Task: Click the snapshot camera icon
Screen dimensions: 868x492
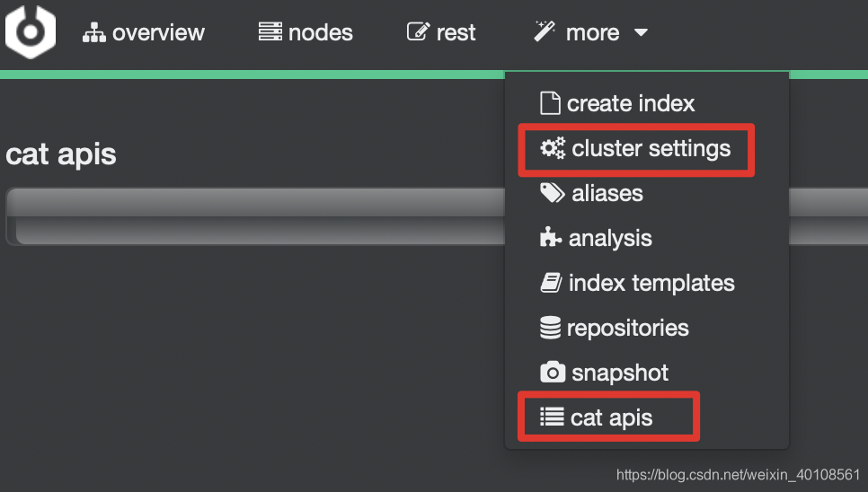Action: pyautogui.click(x=553, y=373)
